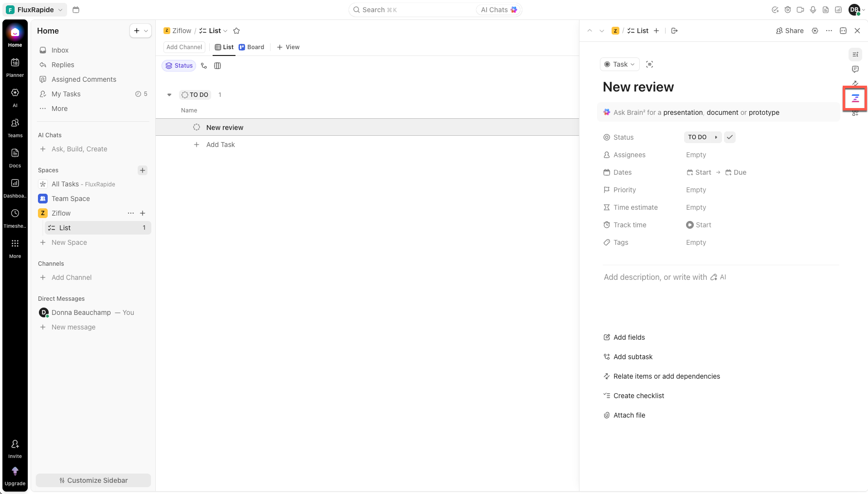The image size is (868, 494).
Task: Toggle the task panel layout icon
Action: (843, 31)
